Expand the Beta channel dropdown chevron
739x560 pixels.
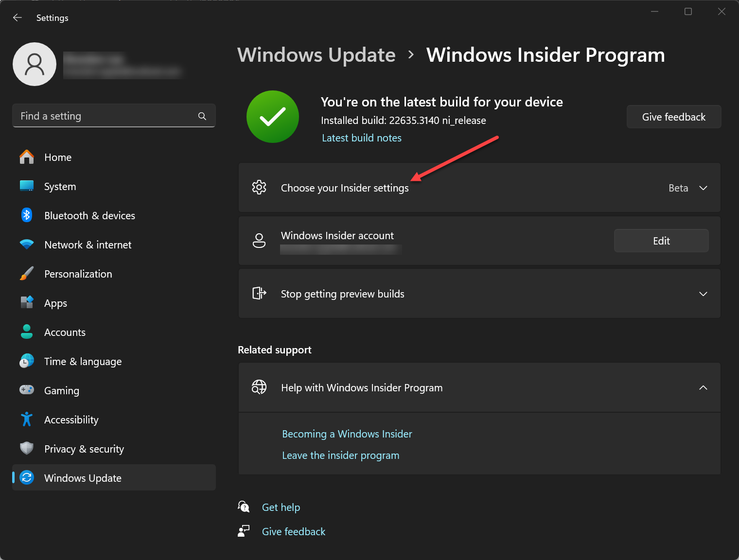tap(703, 188)
